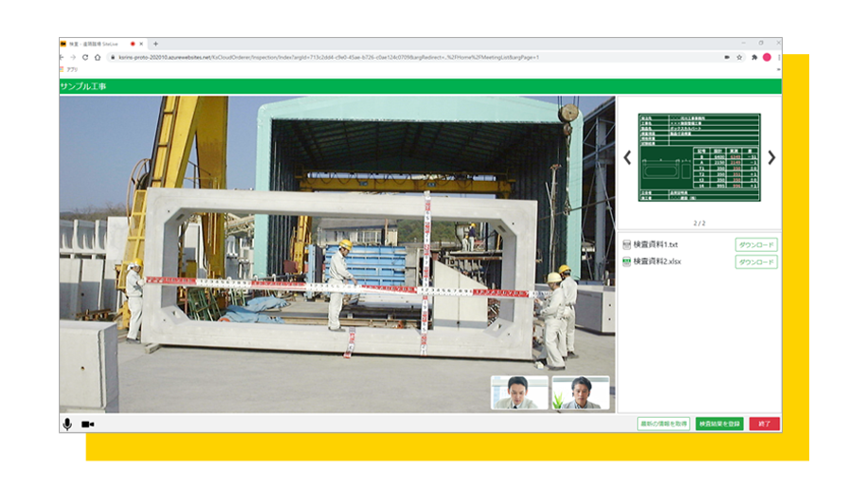
Task: Download 検査資料2.xlsx with ダウンロード button
Action: click(x=756, y=262)
